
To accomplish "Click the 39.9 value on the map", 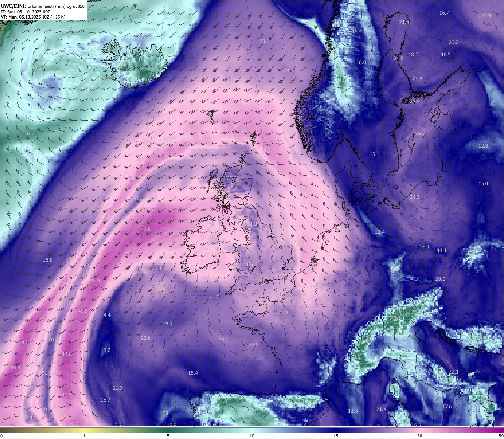I will coord(73,424).
